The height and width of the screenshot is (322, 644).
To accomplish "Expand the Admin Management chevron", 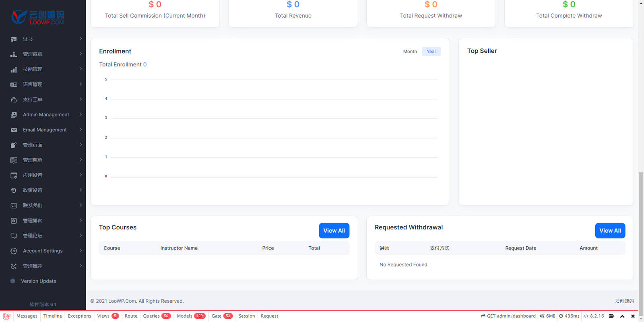I will pos(80,114).
